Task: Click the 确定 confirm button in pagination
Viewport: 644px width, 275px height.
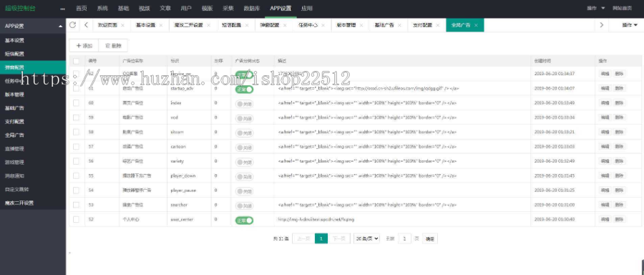Action: pyautogui.click(x=429, y=238)
